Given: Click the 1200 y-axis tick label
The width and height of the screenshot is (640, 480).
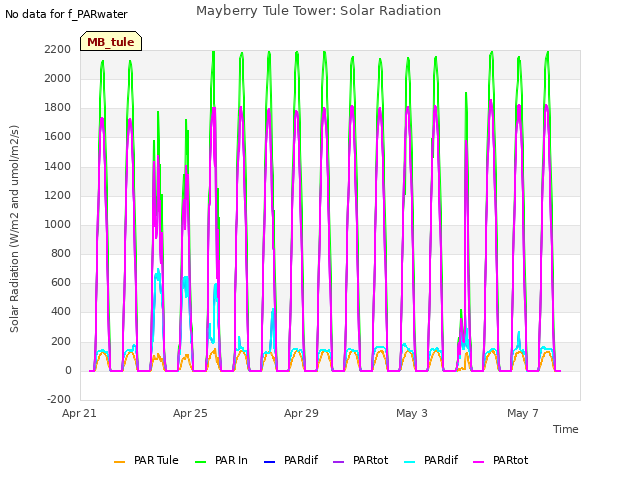Looking at the screenshot, I should click(x=58, y=196).
